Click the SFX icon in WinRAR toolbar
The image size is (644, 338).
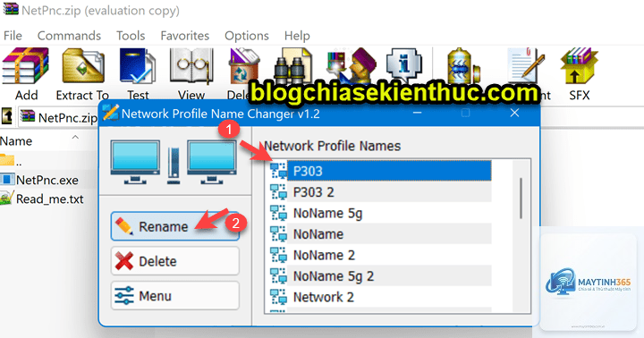(x=579, y=65)
